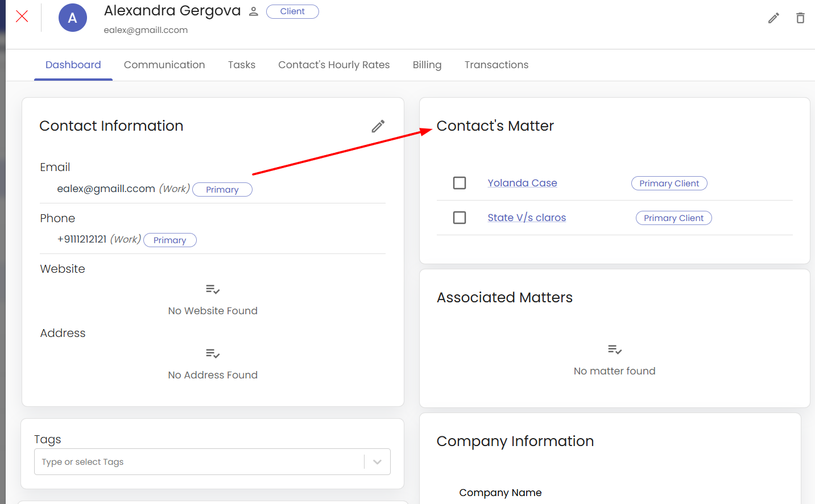Switch to the Communication tab

click(164, 65)
